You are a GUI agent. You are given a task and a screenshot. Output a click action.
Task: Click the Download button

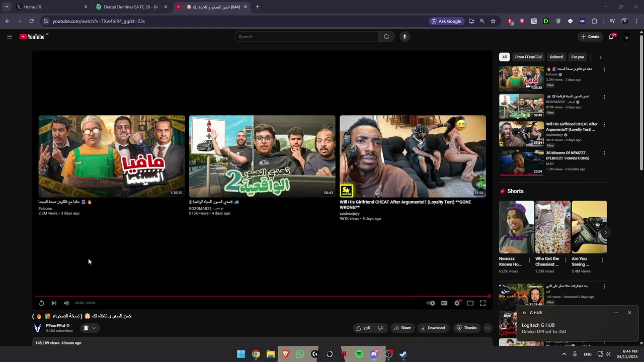click(x=433, y=328)
